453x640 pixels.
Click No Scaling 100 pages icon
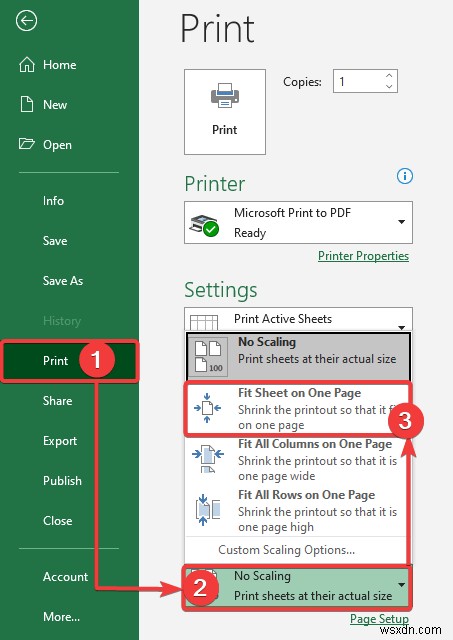(208, 357)
